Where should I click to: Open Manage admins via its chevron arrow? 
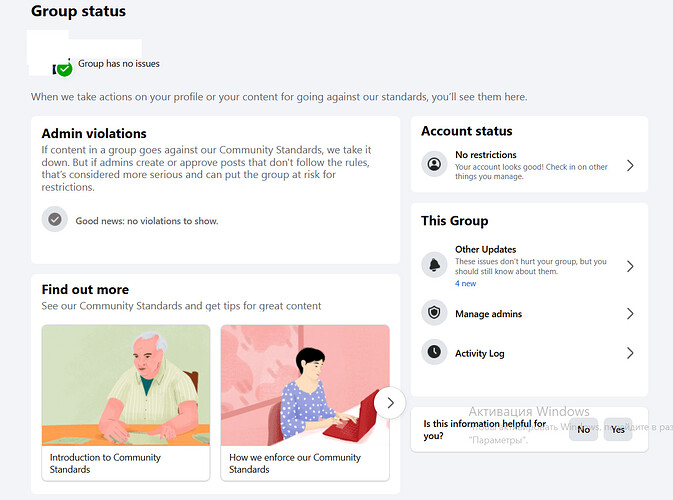click(630, 314)
